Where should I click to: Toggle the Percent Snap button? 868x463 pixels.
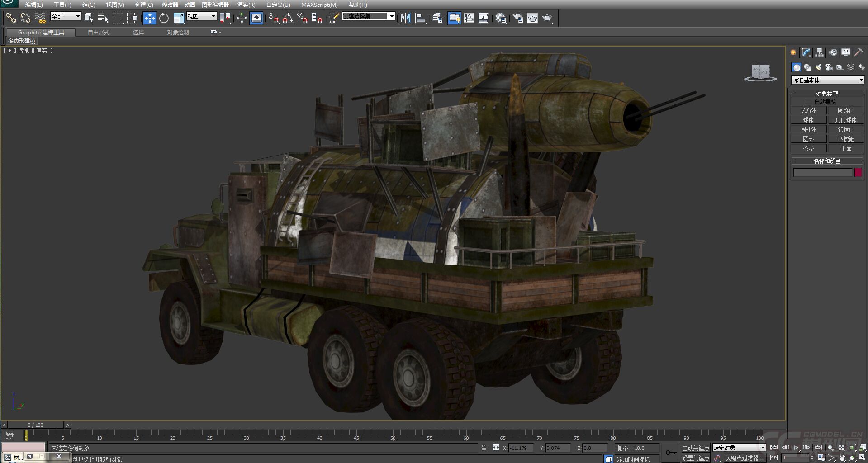[x=302, y=18]
